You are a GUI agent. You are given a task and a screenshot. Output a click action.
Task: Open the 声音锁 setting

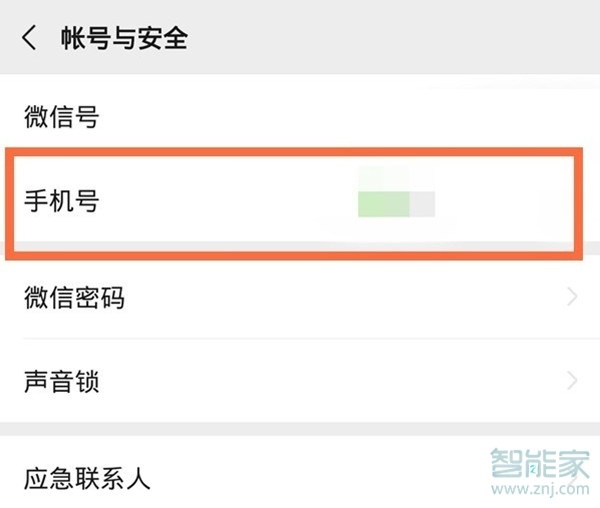coord(62,381)
